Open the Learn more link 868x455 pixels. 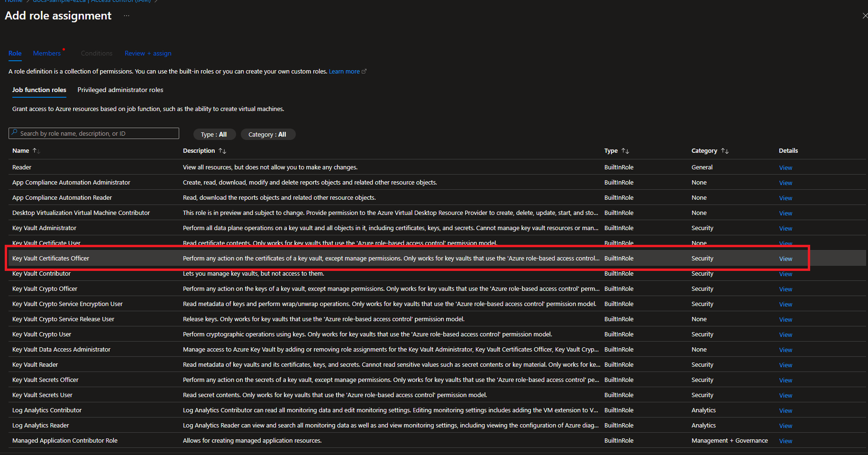pos(344,72)
